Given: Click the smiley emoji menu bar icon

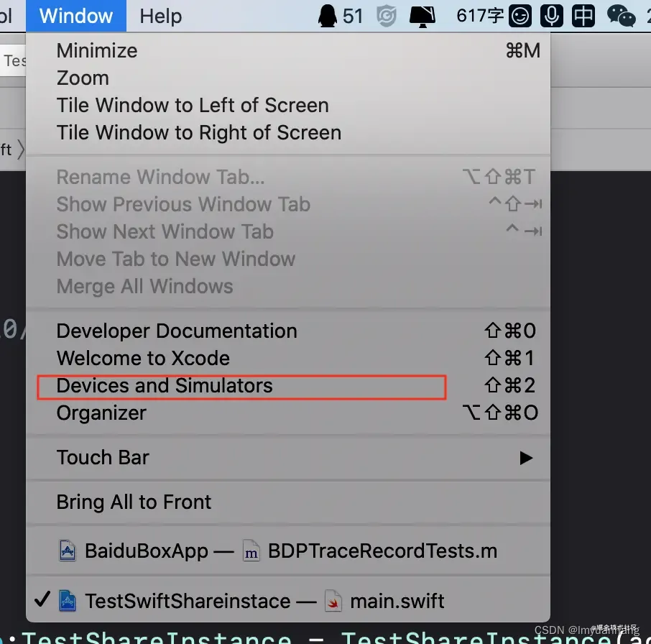Looking at the screenshot, I should (521, 17).
